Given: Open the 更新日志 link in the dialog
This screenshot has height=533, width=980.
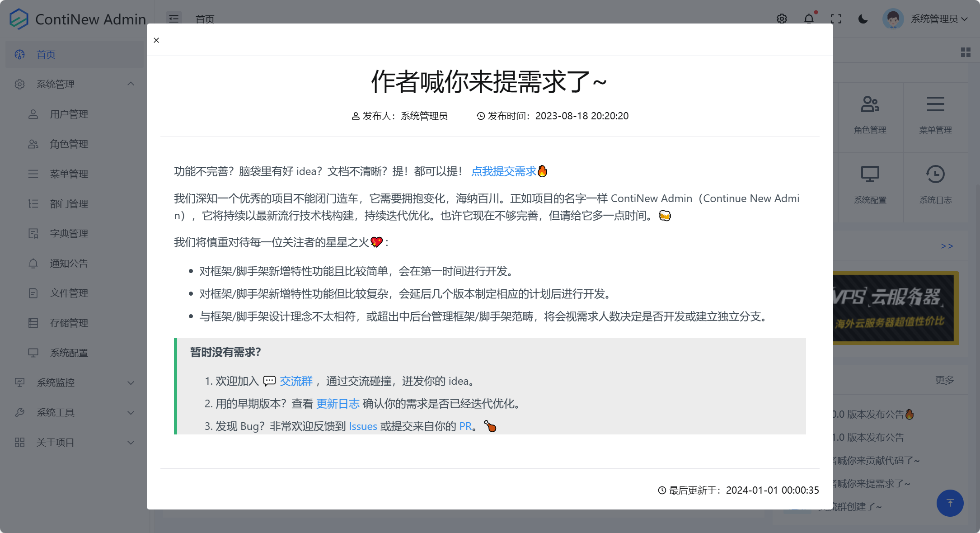Looking at the screenshot, I should click(x=338, y=403).
